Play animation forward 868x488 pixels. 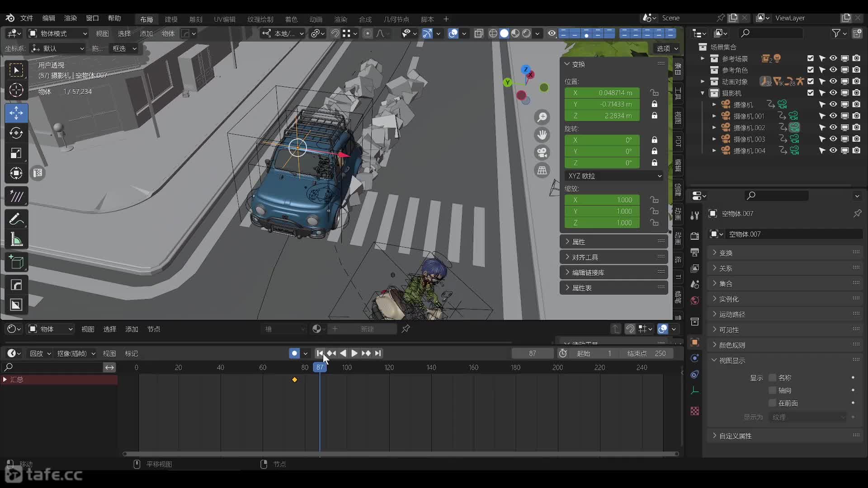point(354,353)
